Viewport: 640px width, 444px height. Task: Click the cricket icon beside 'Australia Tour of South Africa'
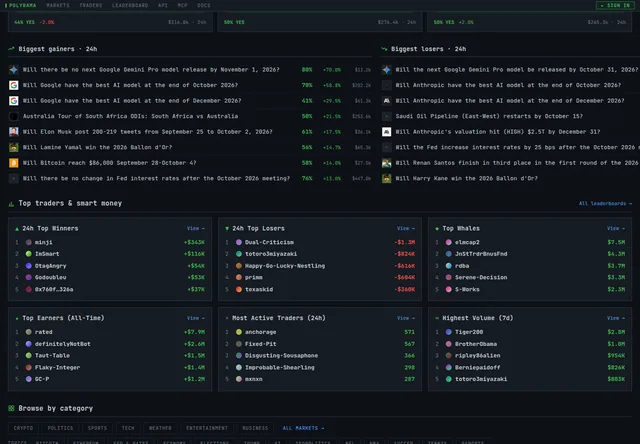coord(13,116)
